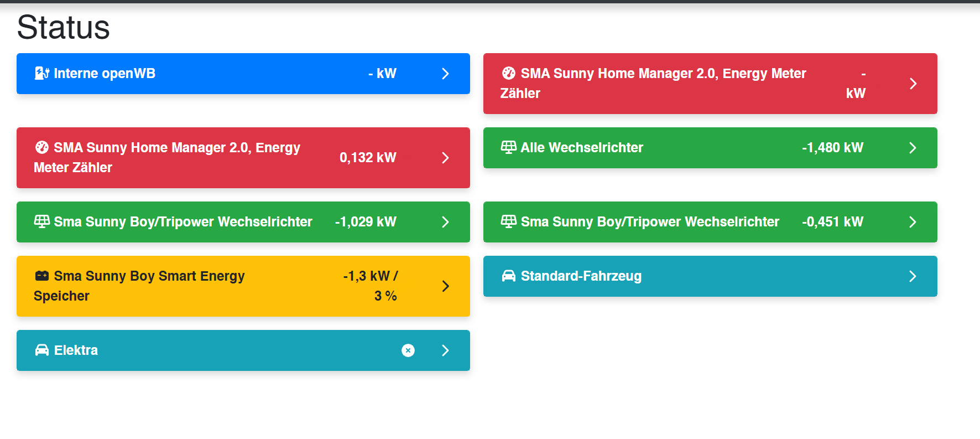
Task: Expand the Interne openWB card chevron
Action: 445,74
